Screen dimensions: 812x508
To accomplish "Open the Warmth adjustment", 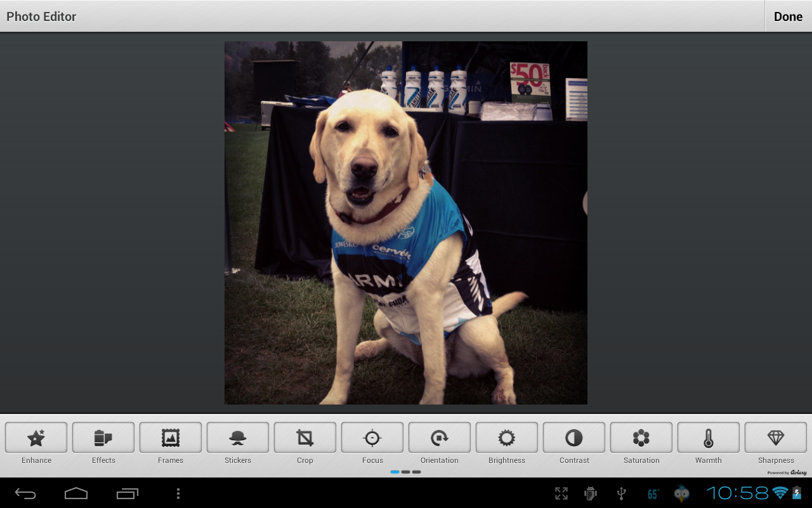I will coord(709,438).
